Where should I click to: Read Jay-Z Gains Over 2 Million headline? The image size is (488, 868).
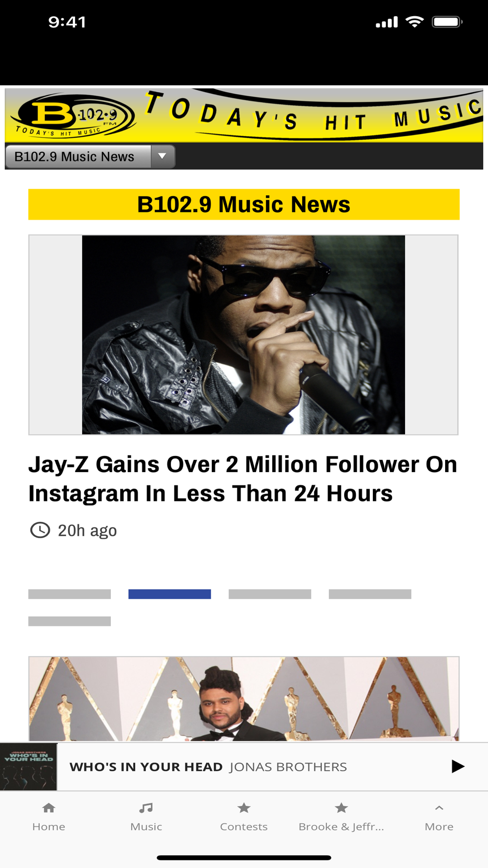click(x=243, y=479)
